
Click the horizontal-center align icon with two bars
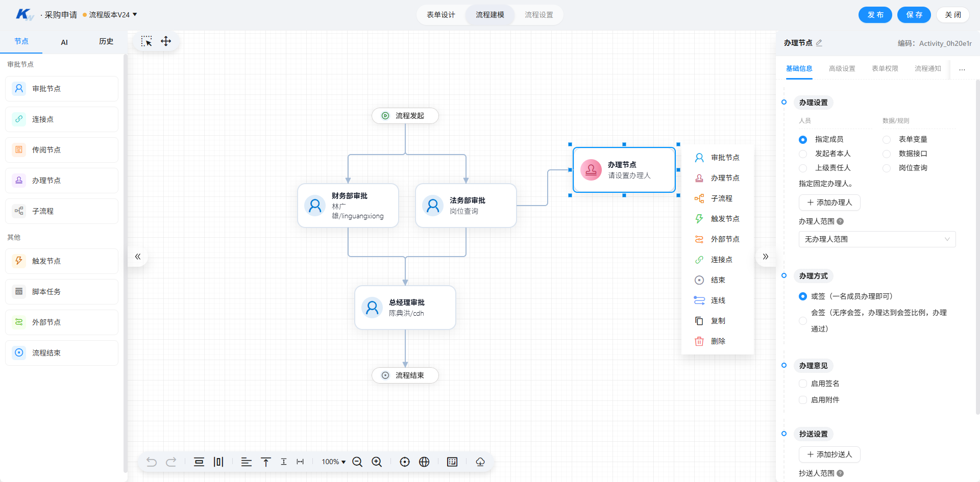tap(199, 462)
